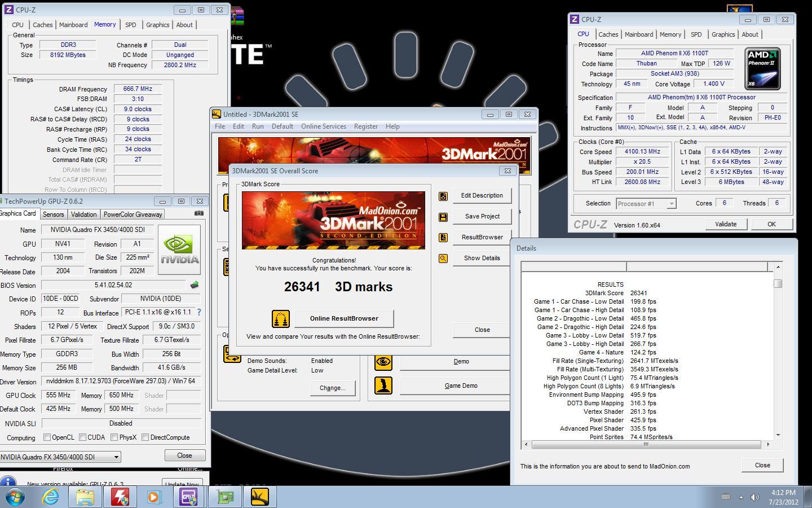Open the Processor #1 selection dropdown
The width and height of the screenshot is (812, 508).
pyautogui.click(x=646, y=204)
